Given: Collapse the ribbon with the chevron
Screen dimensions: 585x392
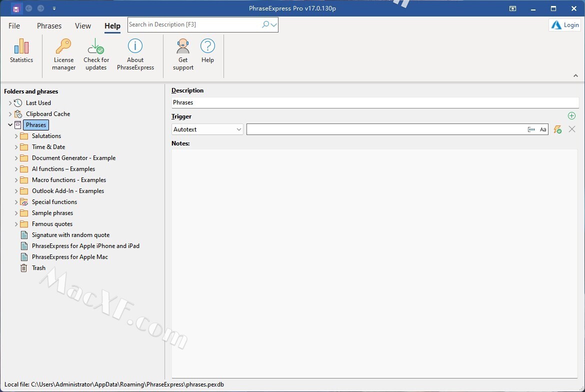Looking at the screenshot, I should click(575, 75).
